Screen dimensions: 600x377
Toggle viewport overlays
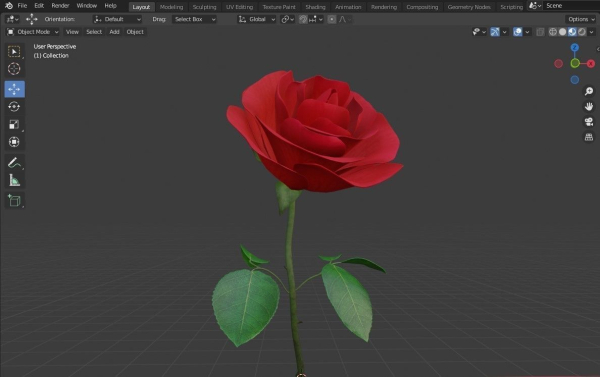click(517, 32)
